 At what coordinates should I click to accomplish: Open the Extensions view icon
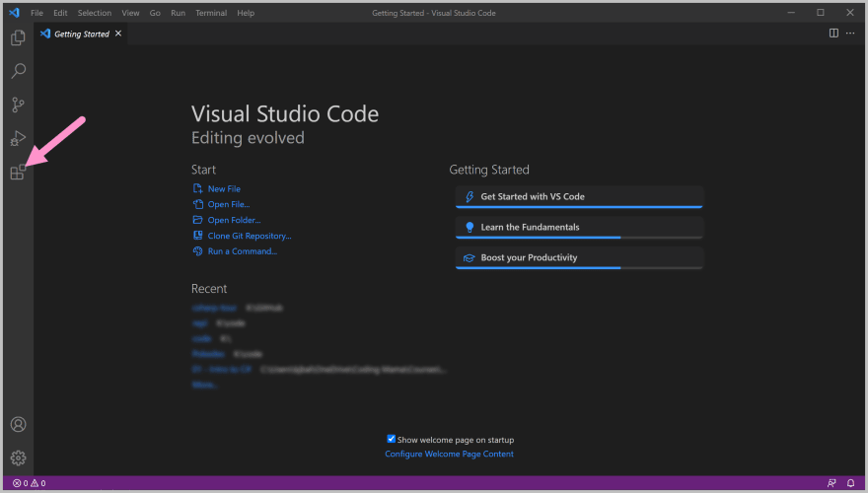click(x=19, y=173)
